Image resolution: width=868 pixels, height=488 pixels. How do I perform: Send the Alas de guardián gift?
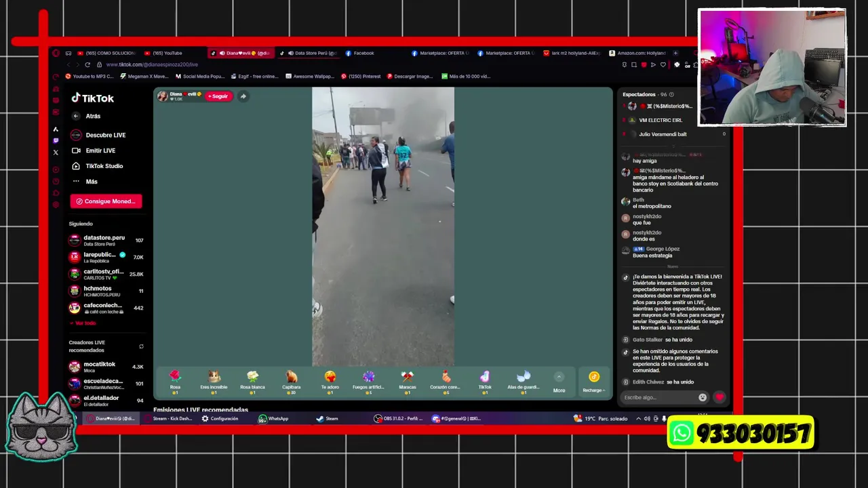(523, 382)
